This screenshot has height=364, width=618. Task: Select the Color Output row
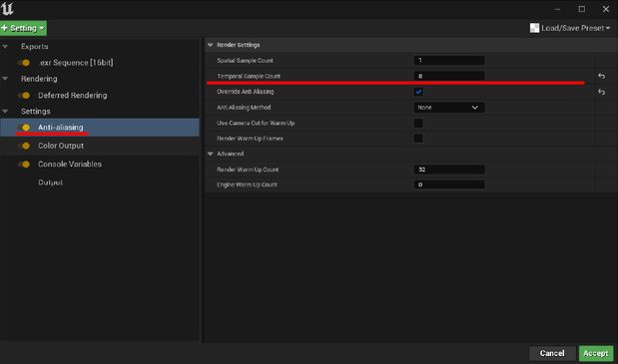(x=100, y=146)
